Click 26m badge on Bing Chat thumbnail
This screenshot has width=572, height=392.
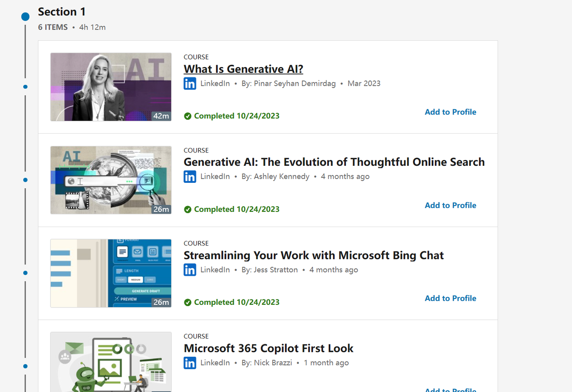[161, 303]
